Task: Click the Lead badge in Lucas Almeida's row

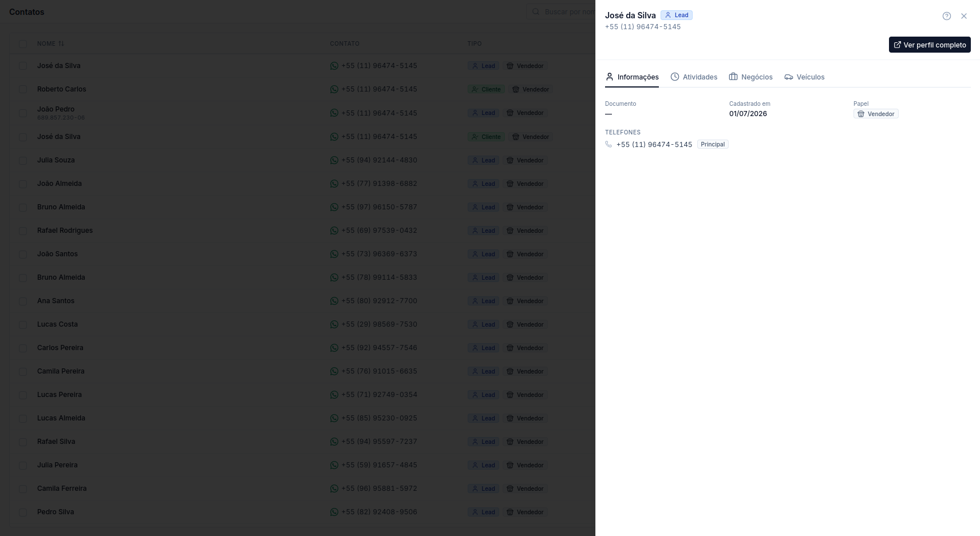Action: click(x=483, y=418)
